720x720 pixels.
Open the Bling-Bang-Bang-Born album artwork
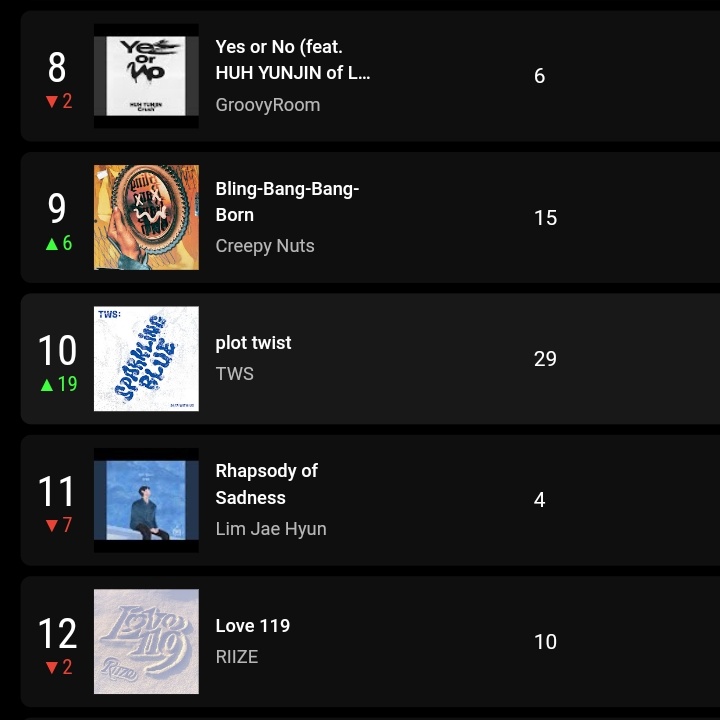click(146, 217)
